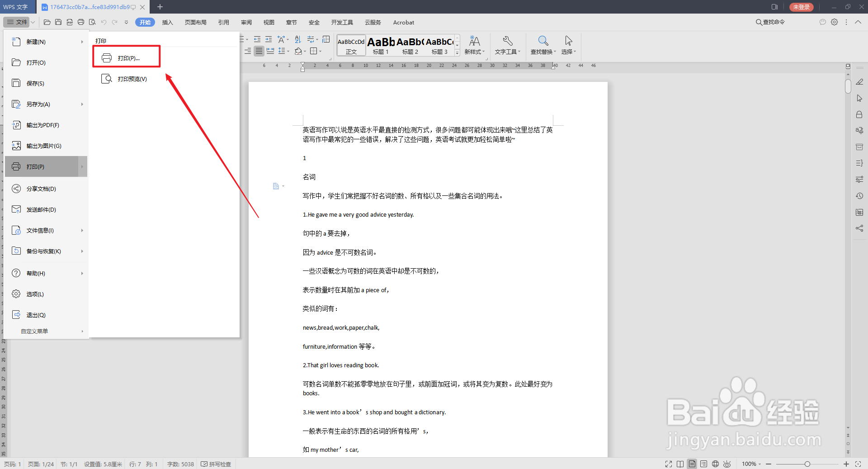Switch to the 审阅 ribbon tab
The width and height of the screenshot is (868, 469).
click(x=246, y=22)
